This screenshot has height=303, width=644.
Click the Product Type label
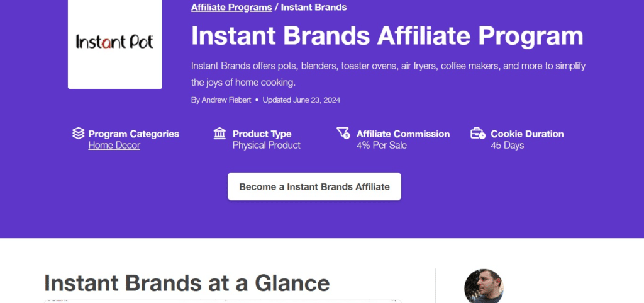coord(262,134)
